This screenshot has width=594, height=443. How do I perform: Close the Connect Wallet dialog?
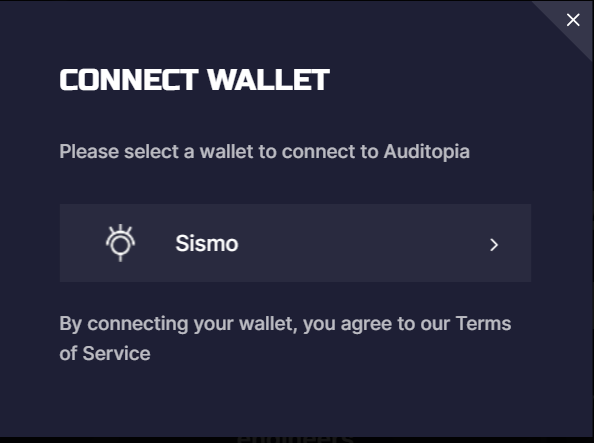click(573, 20)
